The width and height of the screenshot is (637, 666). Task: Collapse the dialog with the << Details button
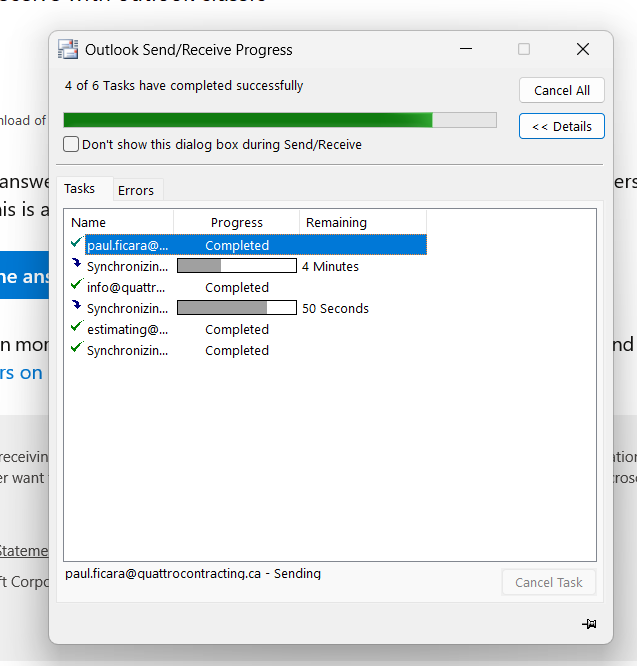(x=562, y=126)
